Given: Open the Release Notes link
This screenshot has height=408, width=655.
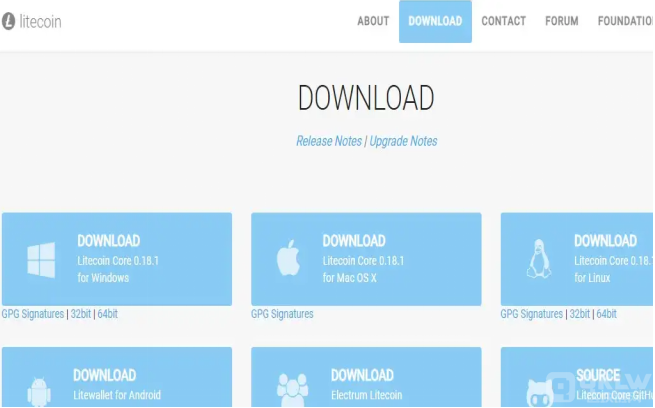Looking at the screenshot, I should [329, 141].
